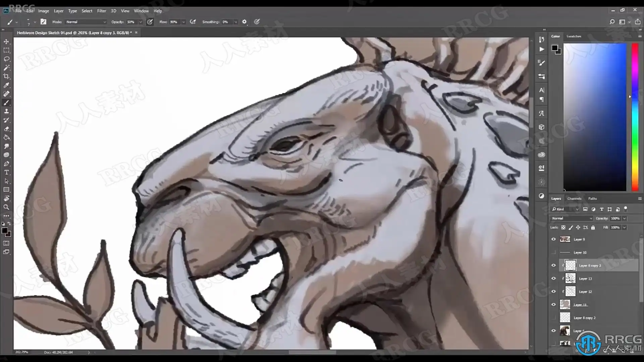Select the Crop tool

(x=6, y=76)
